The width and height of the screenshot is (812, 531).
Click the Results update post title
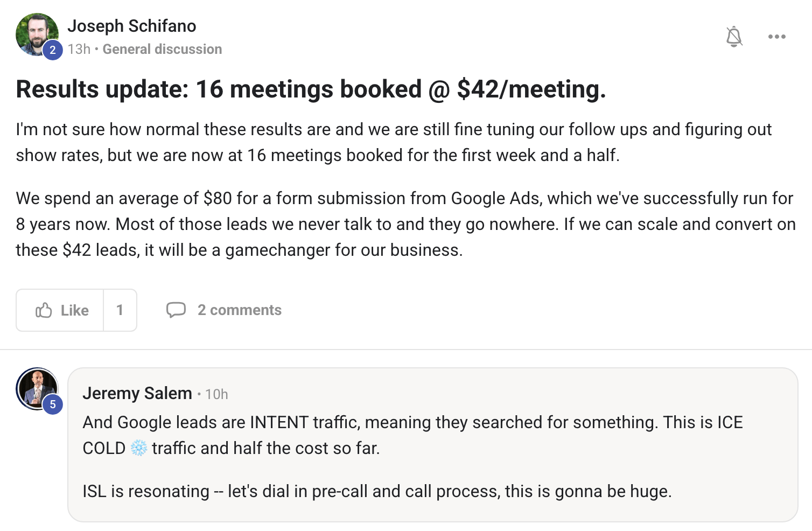point(311,89)
